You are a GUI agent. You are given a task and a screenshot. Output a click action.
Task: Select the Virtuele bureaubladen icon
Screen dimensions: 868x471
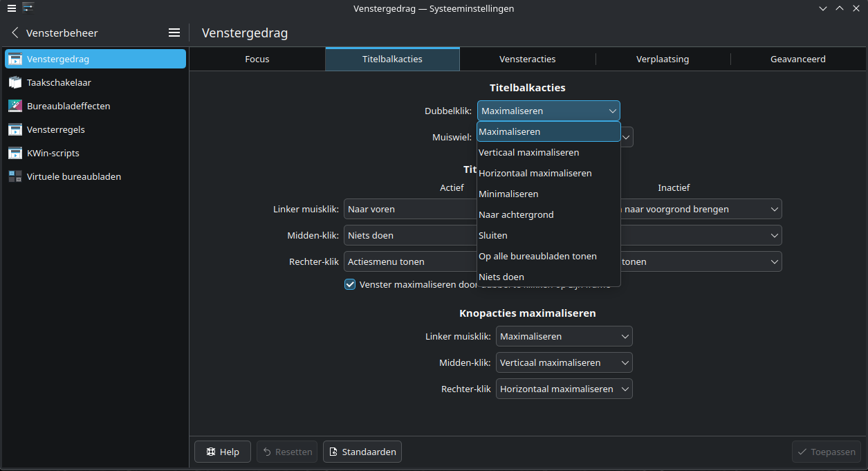pyautogui.click(x=15, y=176)
